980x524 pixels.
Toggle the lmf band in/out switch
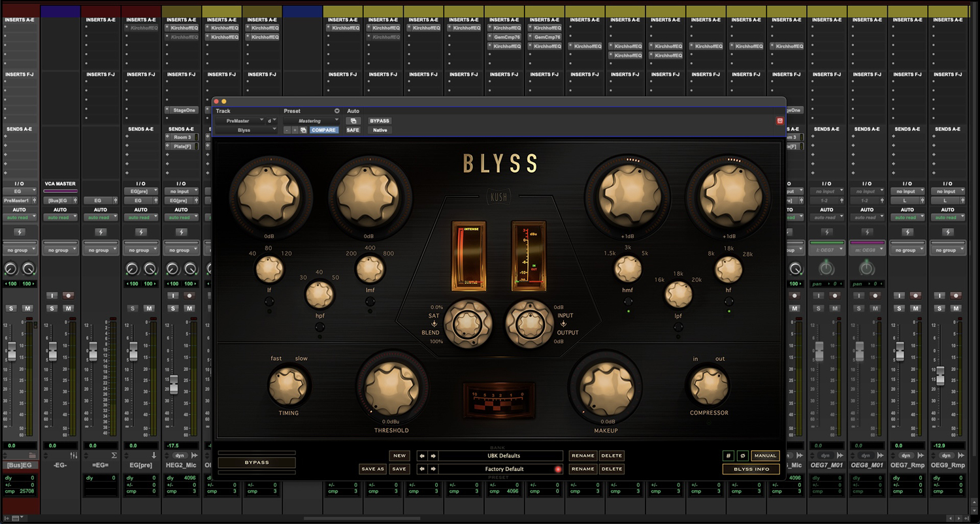370,302
